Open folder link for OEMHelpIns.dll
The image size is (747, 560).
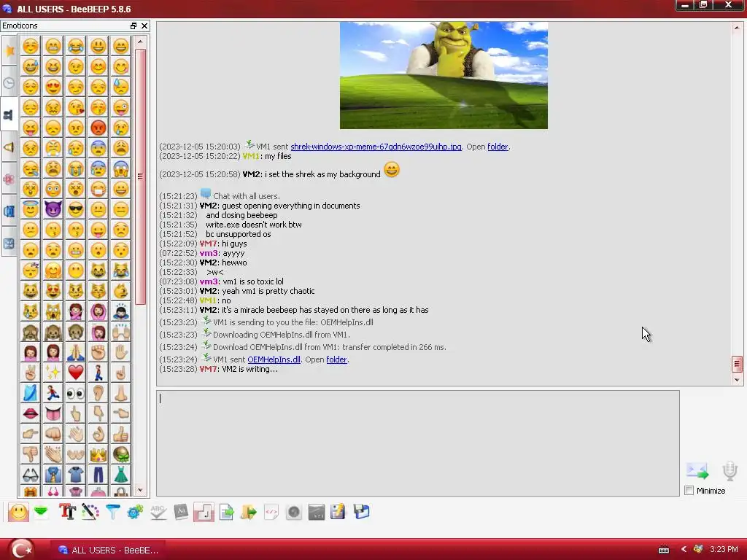tap(336, 359)
